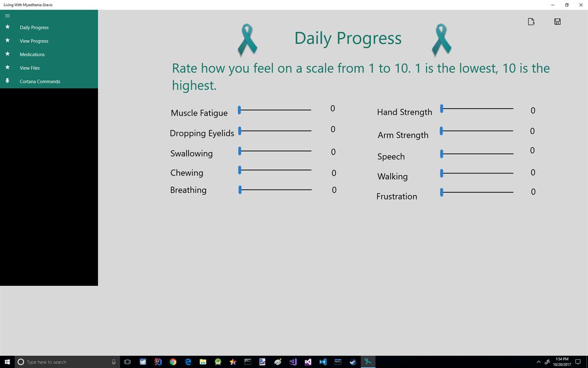Click the Arm Strength slider

pos(476,131)
